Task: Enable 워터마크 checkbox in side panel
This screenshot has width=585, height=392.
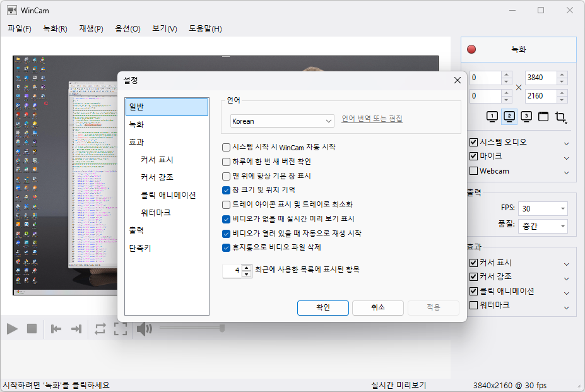Action: click(x=473, y=305)
